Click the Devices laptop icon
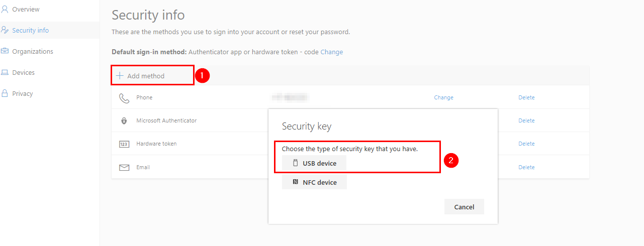This screenshot has width=644, height=246. point(5,72)
